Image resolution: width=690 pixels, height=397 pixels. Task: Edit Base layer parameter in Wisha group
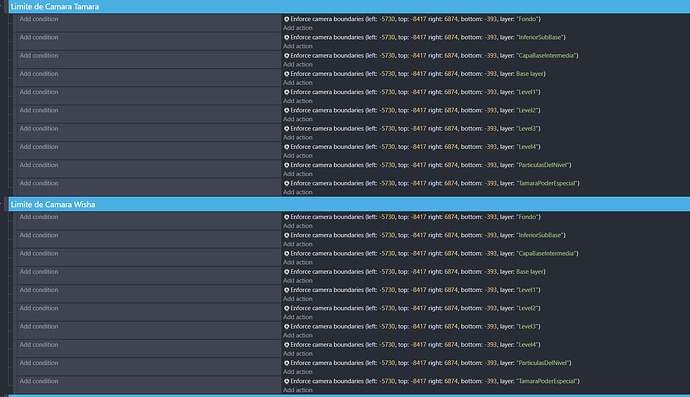[530, 272]
